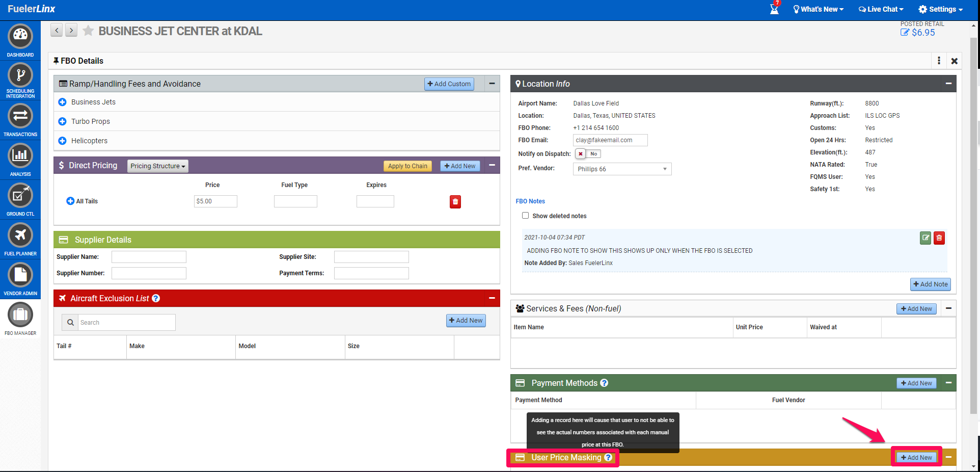This screenshot has width=980, height=472.
Task: Go to previous FBO with back arrow
Action: click(57, 31)
